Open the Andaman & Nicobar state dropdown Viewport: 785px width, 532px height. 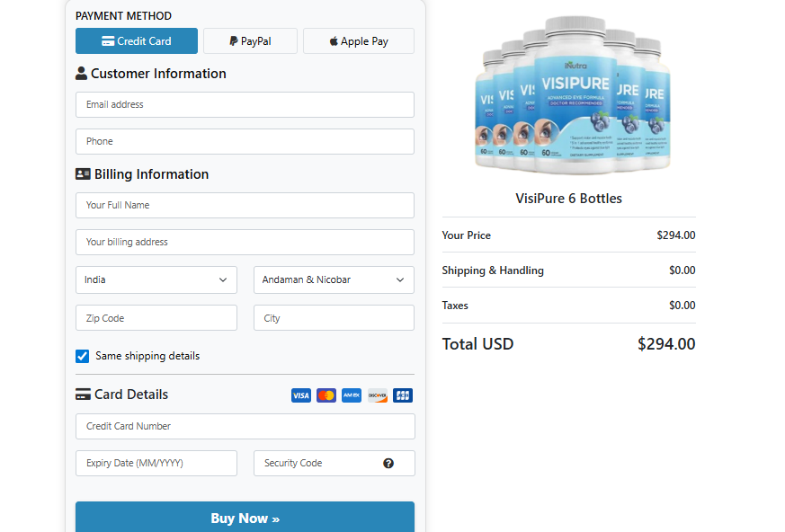coord(334,279)
